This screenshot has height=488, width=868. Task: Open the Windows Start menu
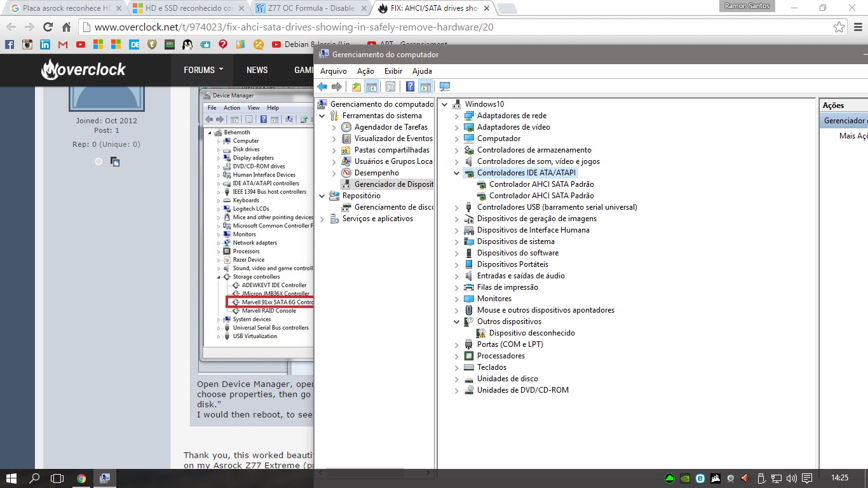tap(11, 478)
